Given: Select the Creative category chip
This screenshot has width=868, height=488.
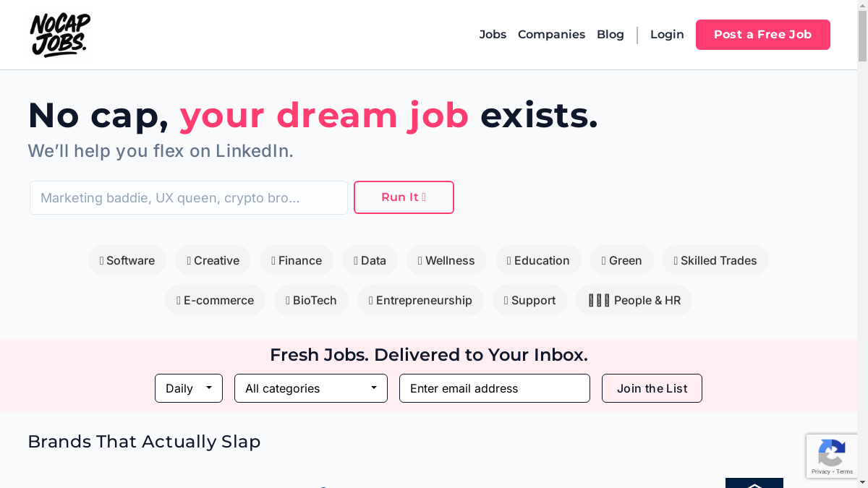Looking at the screenshot, I should pyautogui.click(x=213, y=260).
